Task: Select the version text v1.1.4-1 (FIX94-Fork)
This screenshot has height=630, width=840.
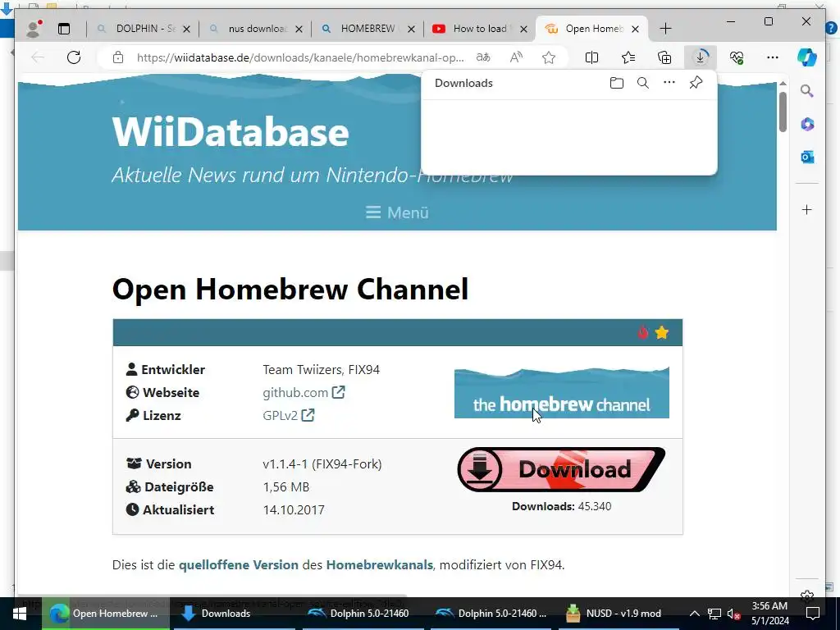Action: coord(322,464)
